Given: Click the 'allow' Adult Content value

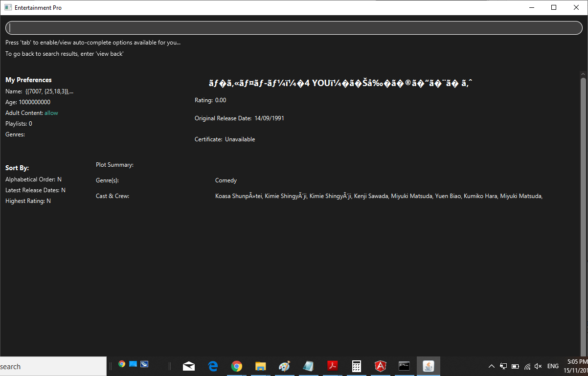Looking at the screenshot, I should coord(51,113).
